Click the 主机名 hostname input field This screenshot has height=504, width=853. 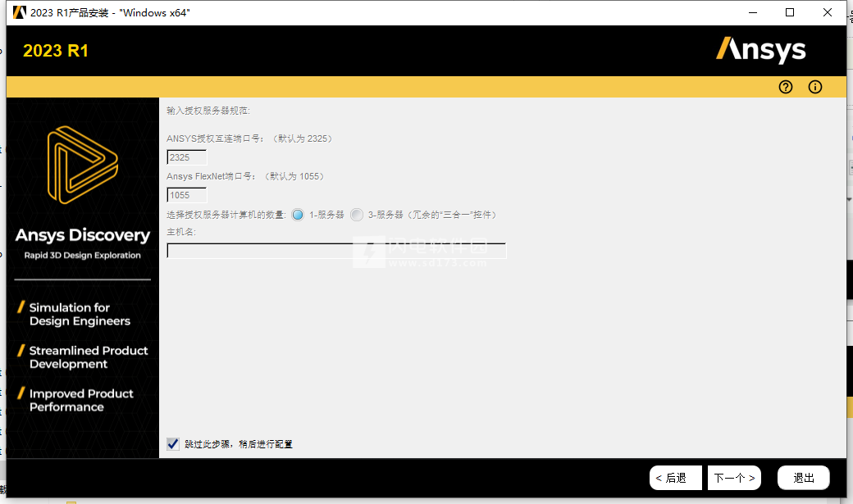pyautogui.click(x=336, y=251)
